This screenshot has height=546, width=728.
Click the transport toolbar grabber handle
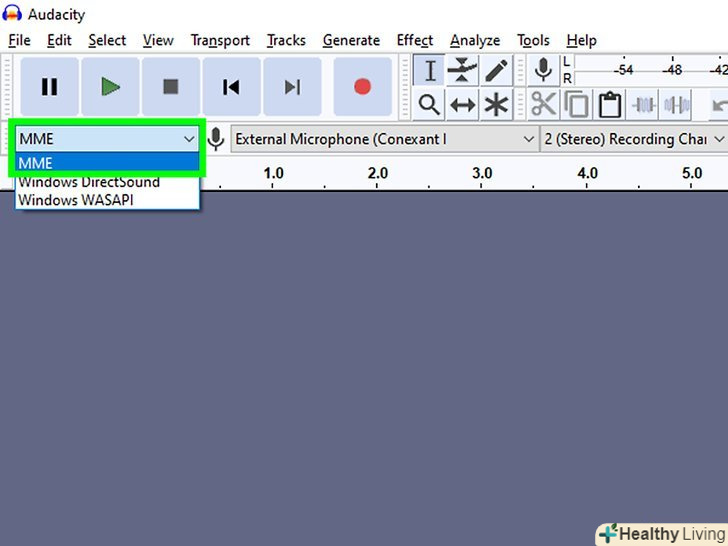click(7, 87)
